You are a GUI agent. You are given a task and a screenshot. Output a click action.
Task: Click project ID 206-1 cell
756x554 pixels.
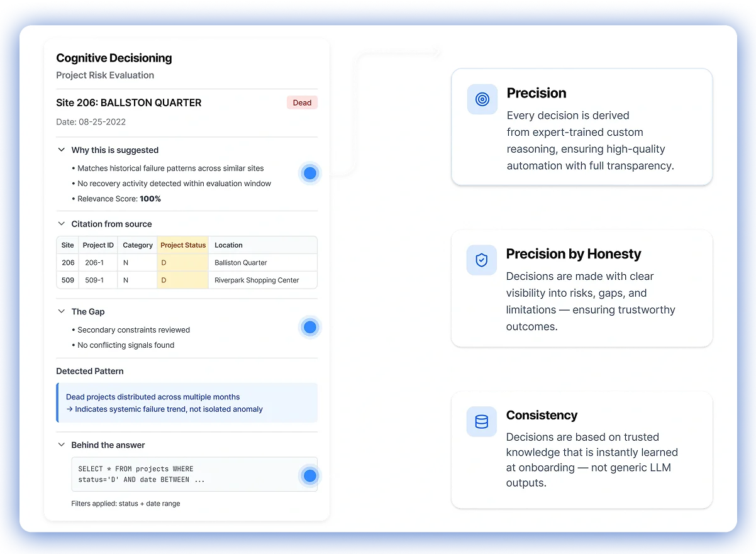98,263
